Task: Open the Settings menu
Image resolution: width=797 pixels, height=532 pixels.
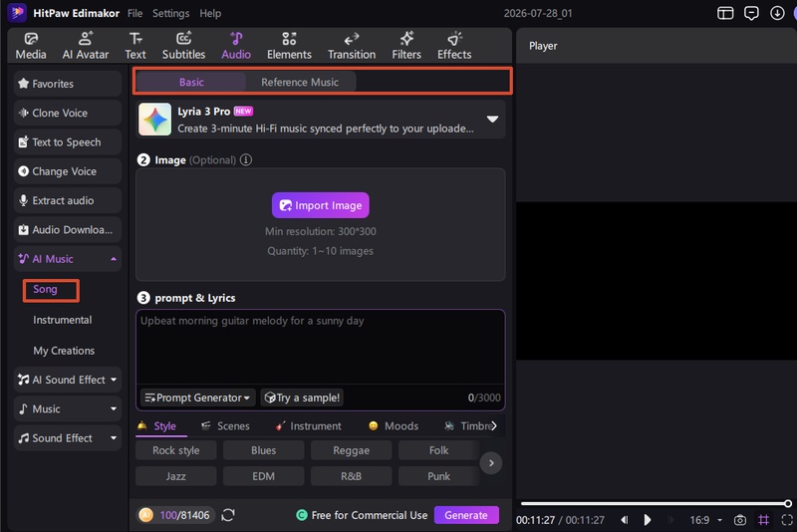Action: point(170,13)
